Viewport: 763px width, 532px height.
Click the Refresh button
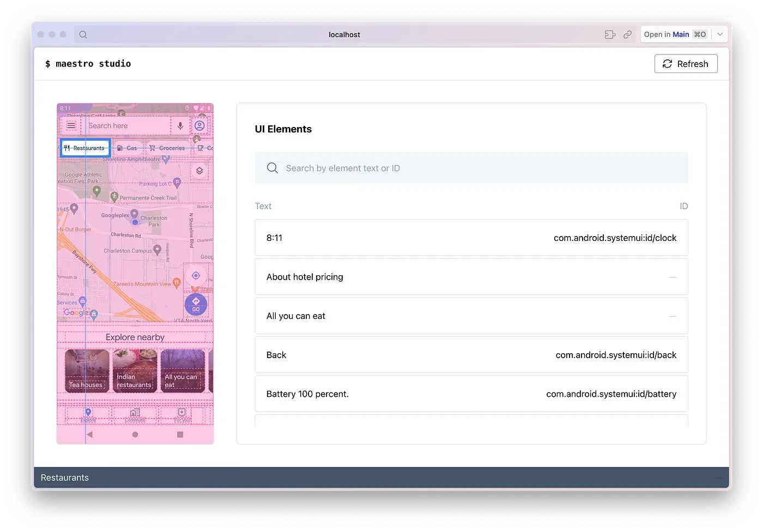tap(686, 64)
